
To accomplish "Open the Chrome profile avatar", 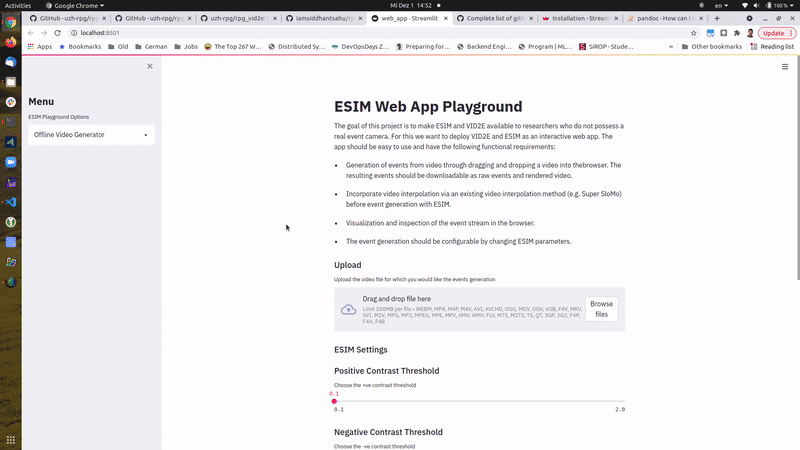I will pos(750,33).
